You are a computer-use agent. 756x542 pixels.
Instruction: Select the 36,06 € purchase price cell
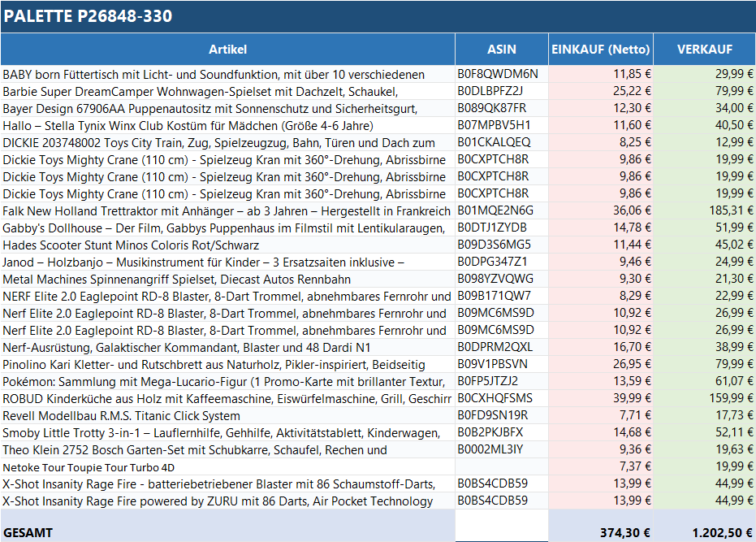coord(601,210)
